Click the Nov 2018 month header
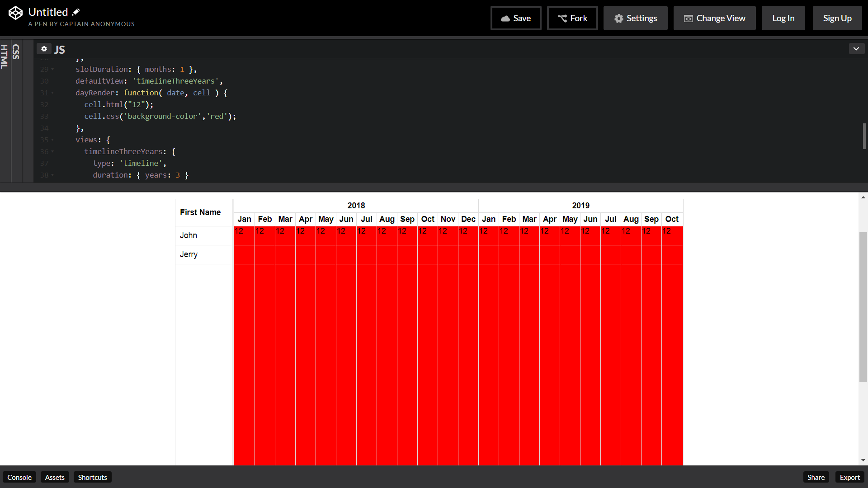The image size is (868, 488). coord(448,219)
